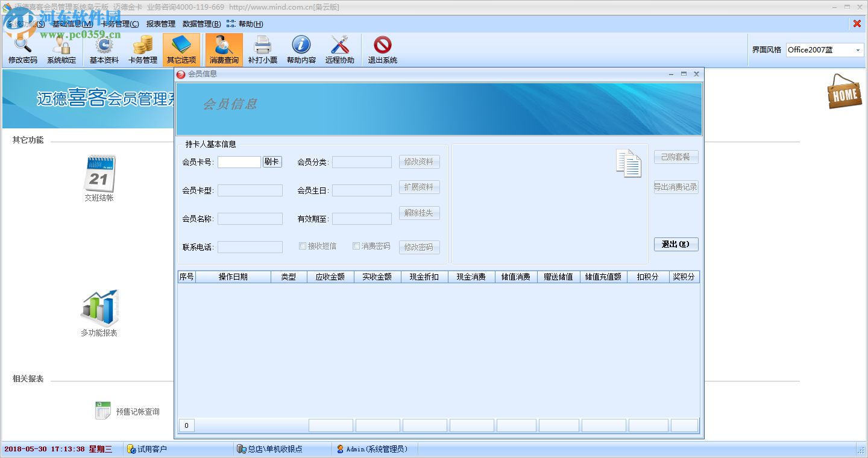This screenshot has height=458, width=868.
Task: Click the wooden HOME sign icon
Action: click(x=844, y=92)
